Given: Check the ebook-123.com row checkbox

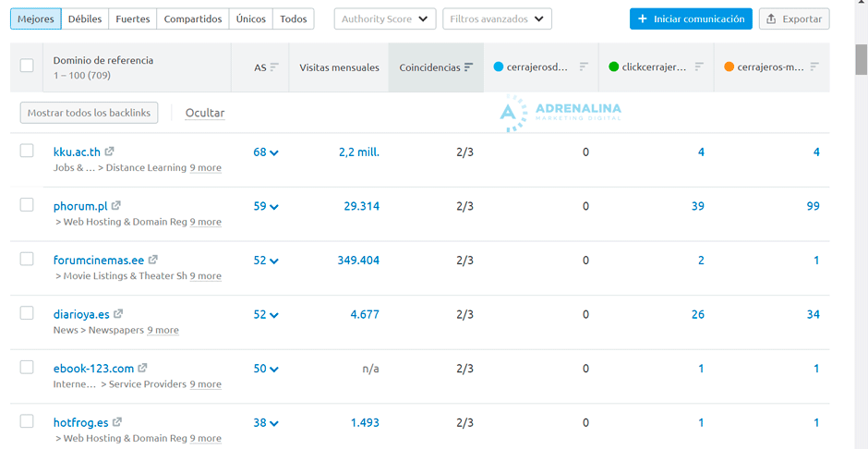Looking at the screenshot, I should click(27, 367).
